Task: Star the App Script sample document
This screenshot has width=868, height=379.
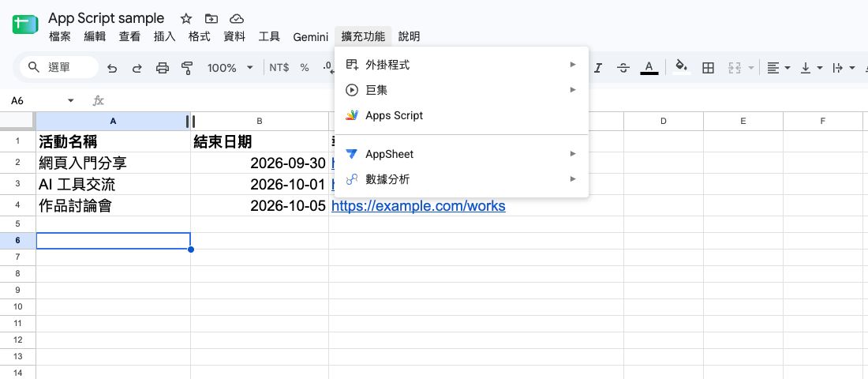Action: (x=186, y=19)
